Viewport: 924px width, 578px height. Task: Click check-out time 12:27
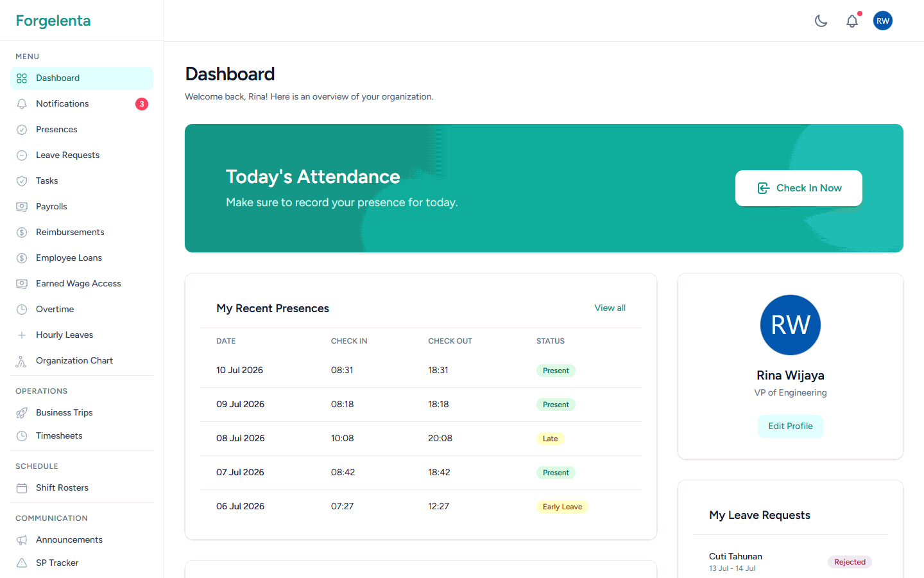point(439,507)
